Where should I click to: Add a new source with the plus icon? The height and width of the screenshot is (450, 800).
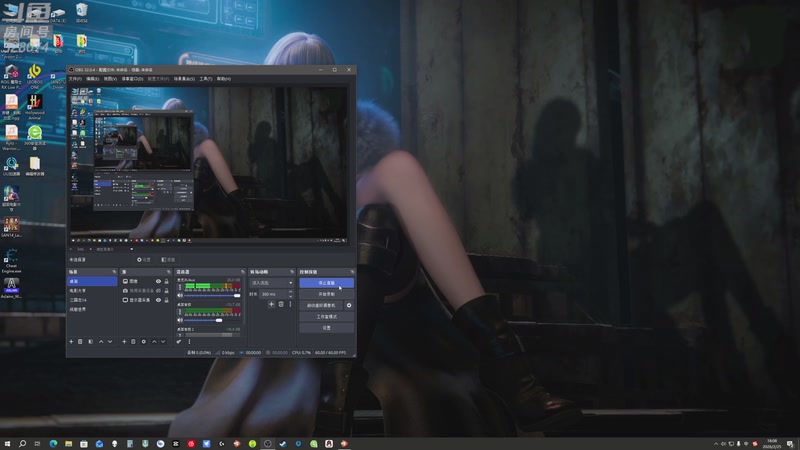click(124, 341)
